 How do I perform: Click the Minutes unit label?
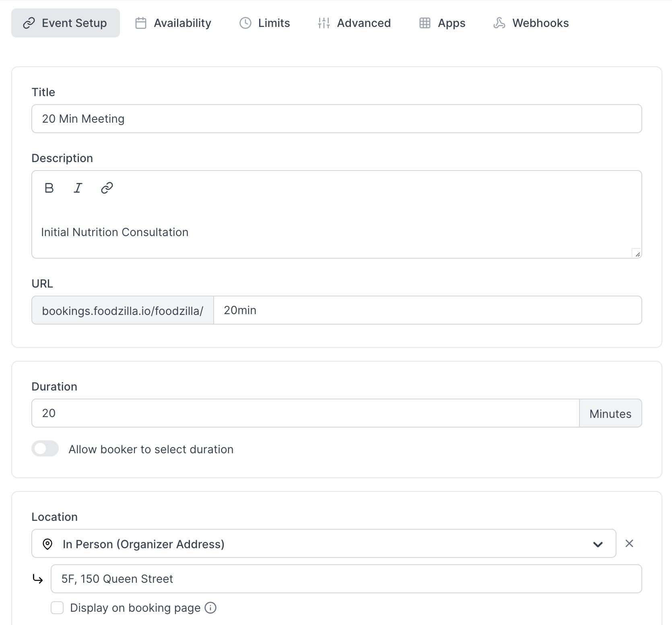pos(610,413)
